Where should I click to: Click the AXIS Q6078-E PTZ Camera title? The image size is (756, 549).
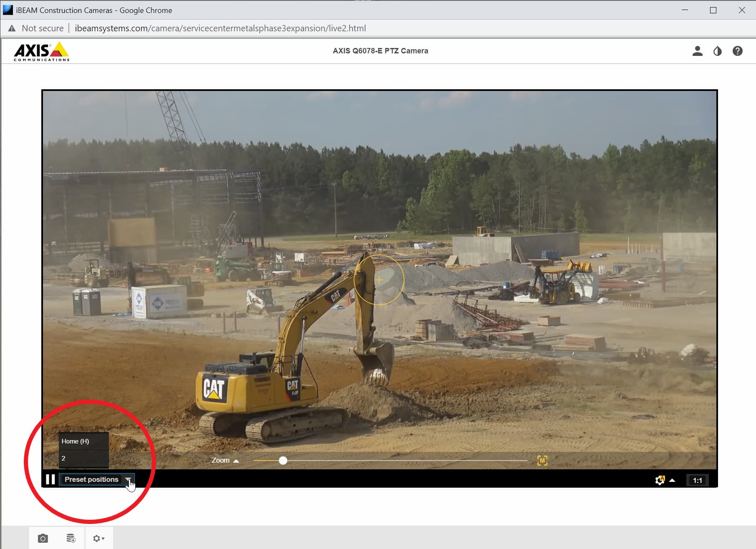(380, 51)
